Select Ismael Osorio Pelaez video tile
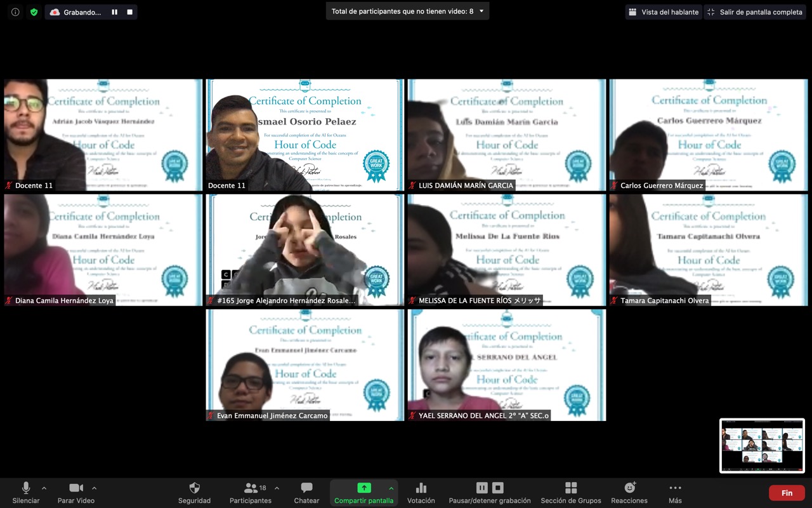This screenshot has height=508, width=812. pyautogui.click(x=304, y=135)
